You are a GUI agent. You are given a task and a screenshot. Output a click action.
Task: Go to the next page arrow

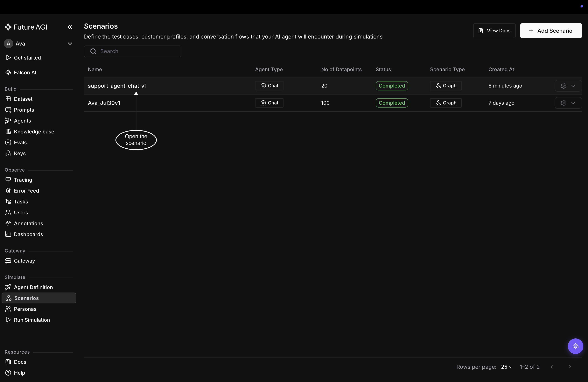coord(570,367)
